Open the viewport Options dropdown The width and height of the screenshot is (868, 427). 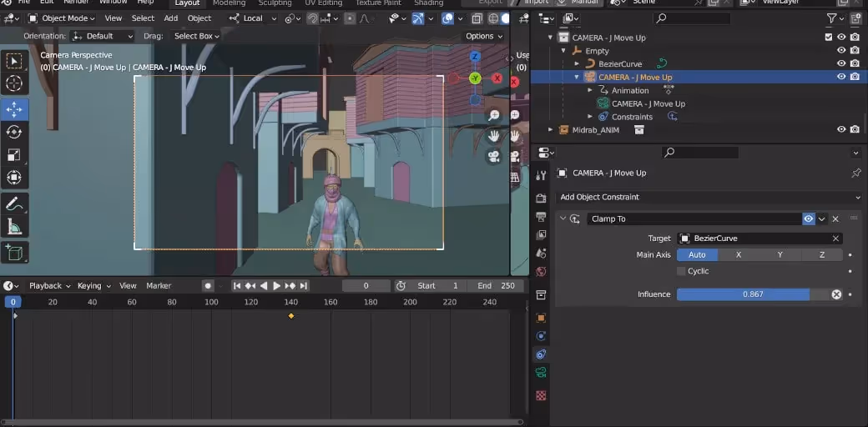[x=484, y=36]
